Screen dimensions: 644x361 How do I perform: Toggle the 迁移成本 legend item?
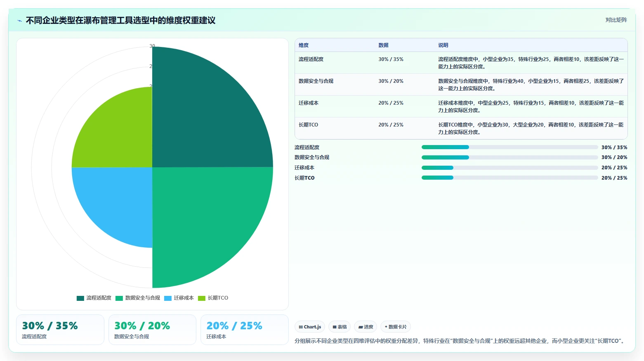pyautogui.click(x=179, y=298)
